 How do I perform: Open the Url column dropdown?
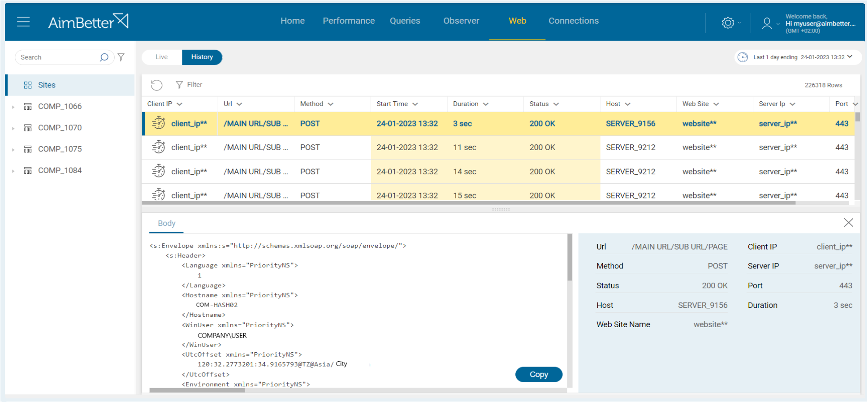239,104
